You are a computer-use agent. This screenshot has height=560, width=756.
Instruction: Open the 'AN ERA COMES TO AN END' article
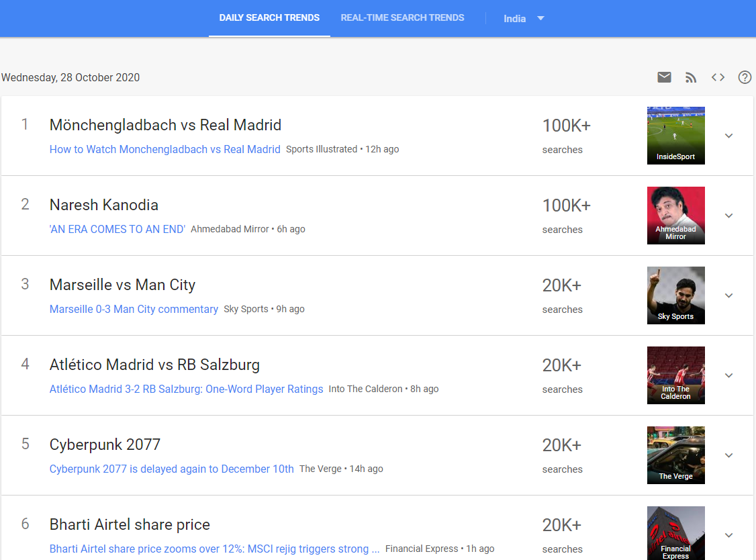pyautogui.click(x=117, y=229)
